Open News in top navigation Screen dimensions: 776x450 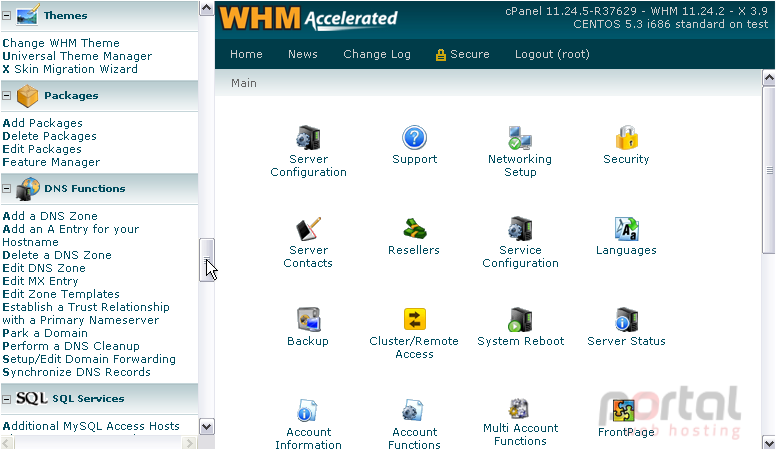[303, 54]
